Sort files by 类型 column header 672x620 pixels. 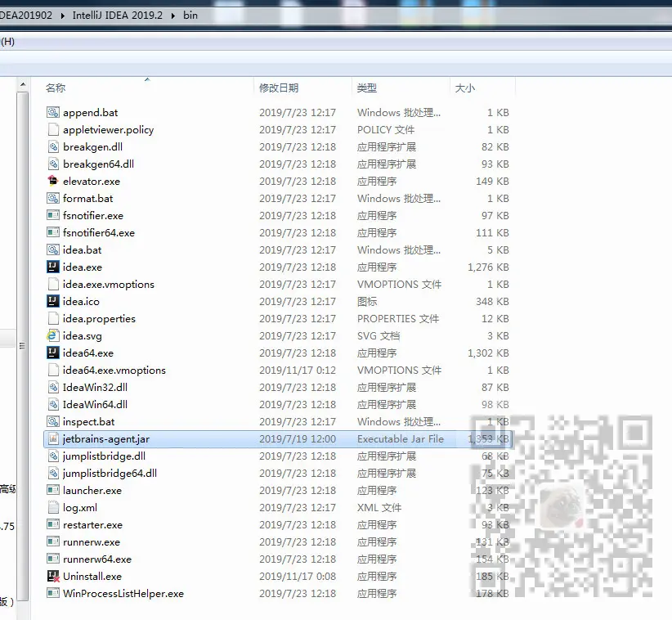click(x=367, y=88)
